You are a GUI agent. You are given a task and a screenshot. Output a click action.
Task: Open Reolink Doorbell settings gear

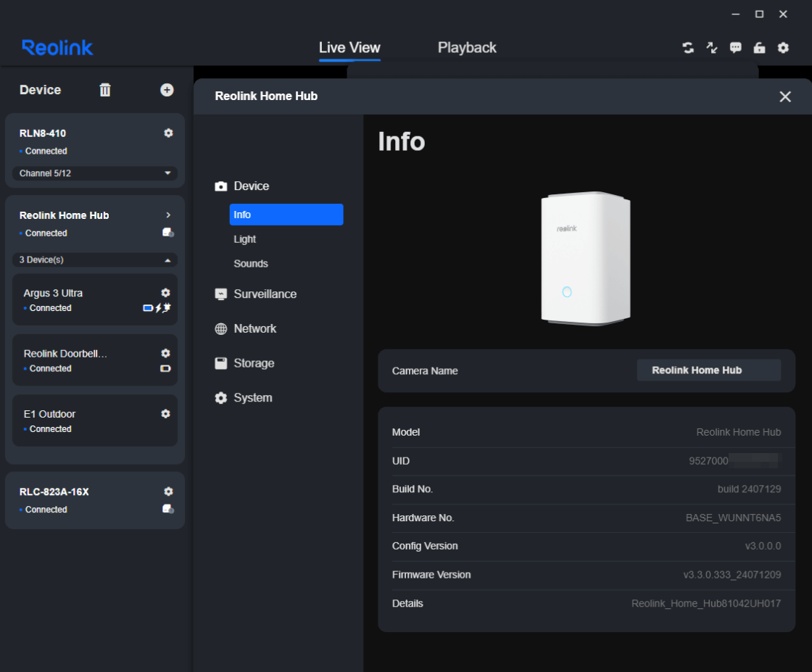tap(166, 353)
